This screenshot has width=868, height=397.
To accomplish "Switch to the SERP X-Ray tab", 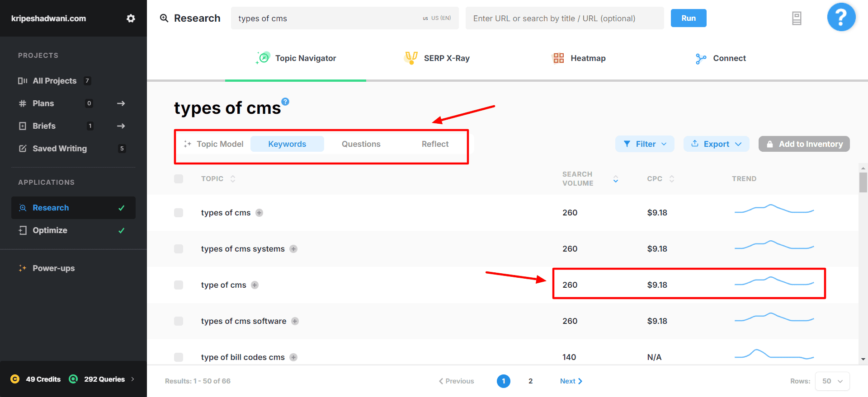I will pos(437,58).
